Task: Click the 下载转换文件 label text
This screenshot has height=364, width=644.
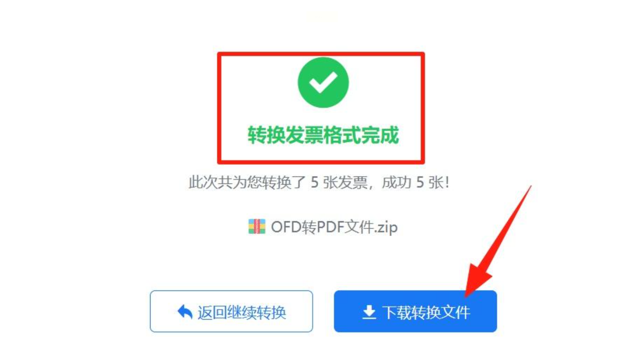Action: pyautogui.click(x=426, y=312)
